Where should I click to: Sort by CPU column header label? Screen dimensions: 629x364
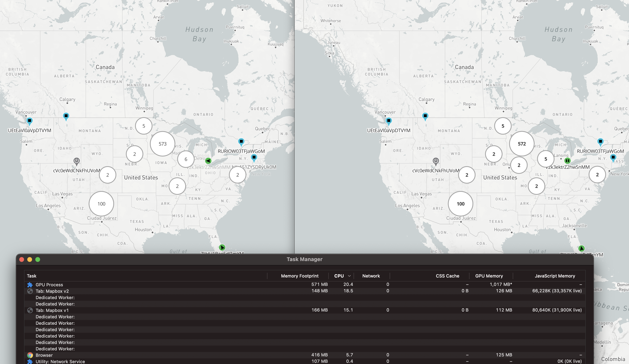pyautogui.click(x=339, y=276)
